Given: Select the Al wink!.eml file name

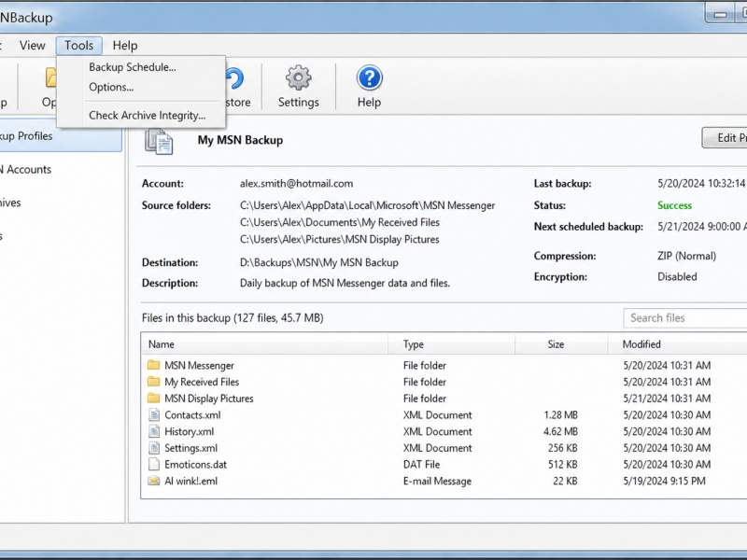Looking at the screenshot, I should 191,481.
